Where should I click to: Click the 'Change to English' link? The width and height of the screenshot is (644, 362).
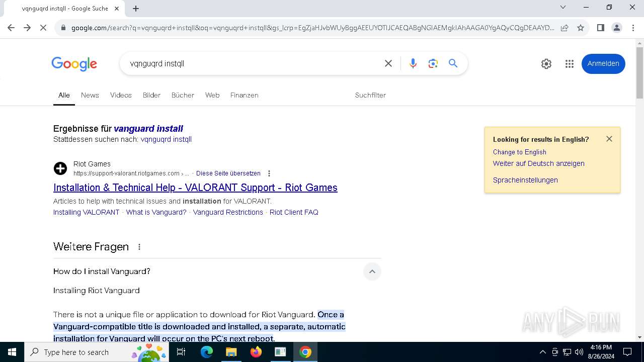point(520,152)
